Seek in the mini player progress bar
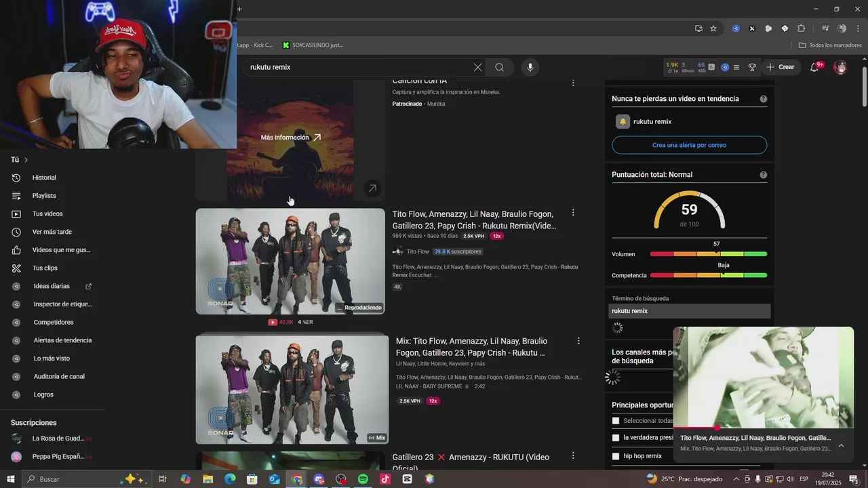Viewport: 868px width, 488px height. [x=764, y=428]
